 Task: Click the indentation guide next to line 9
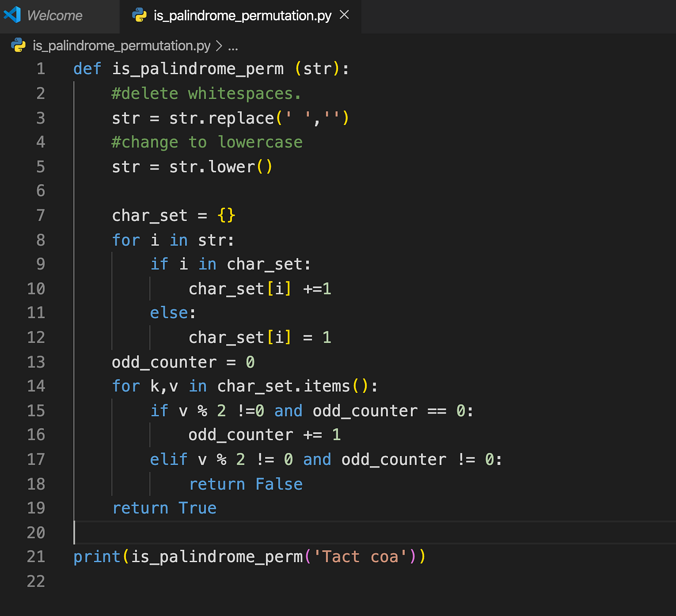click(x=112, y=264)
